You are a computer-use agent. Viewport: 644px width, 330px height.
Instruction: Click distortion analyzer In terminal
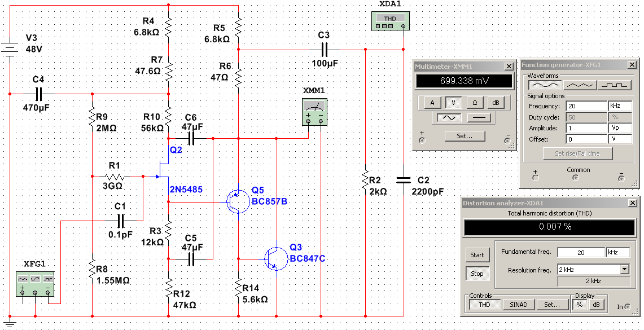click(x=628, y=307)
